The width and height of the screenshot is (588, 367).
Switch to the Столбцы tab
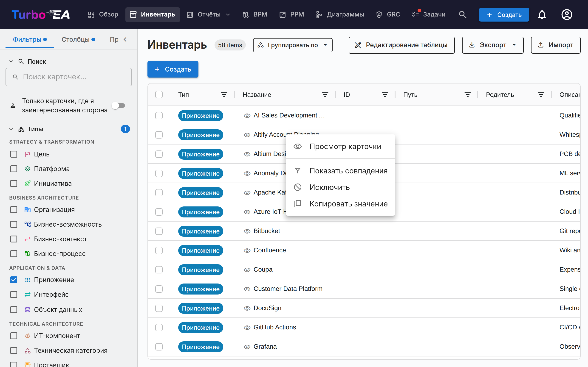point(78,39)
